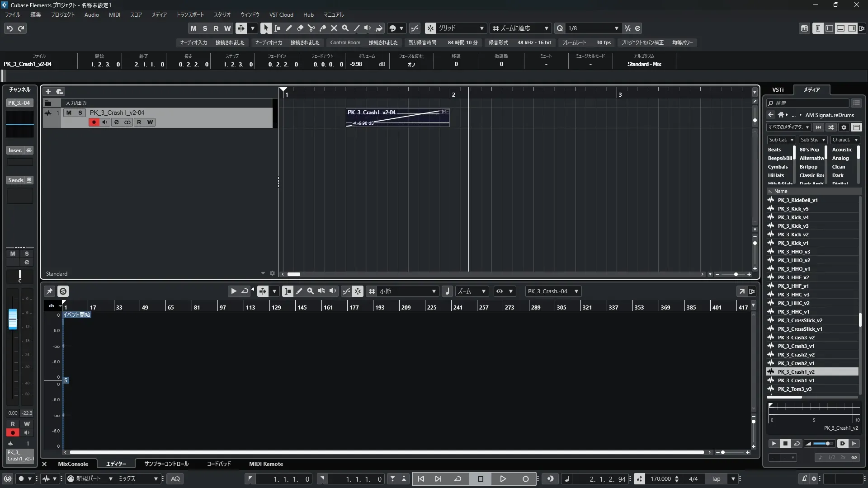Click the Tap tempo button
This screenshot has width=868, height=488.
pyautogui.click(x=716, y=479)
